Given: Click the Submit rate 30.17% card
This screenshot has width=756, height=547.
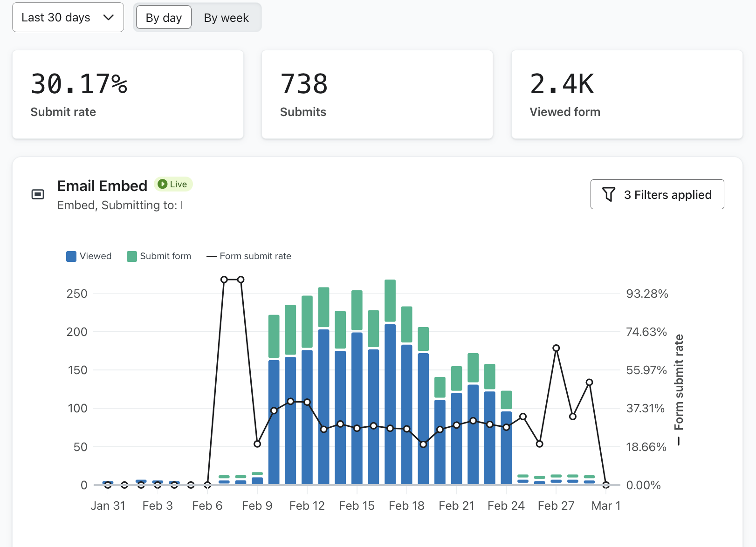Looking at the screenshot, I should 128,95.
